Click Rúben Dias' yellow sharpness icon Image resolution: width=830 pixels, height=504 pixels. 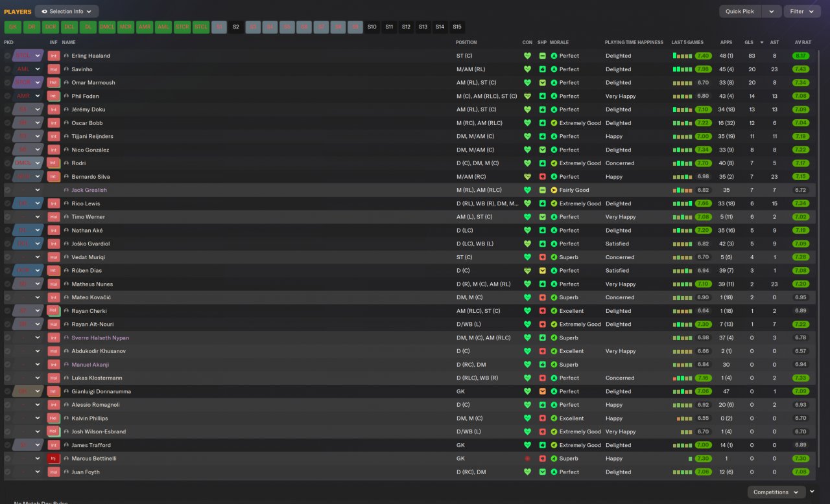543,271
